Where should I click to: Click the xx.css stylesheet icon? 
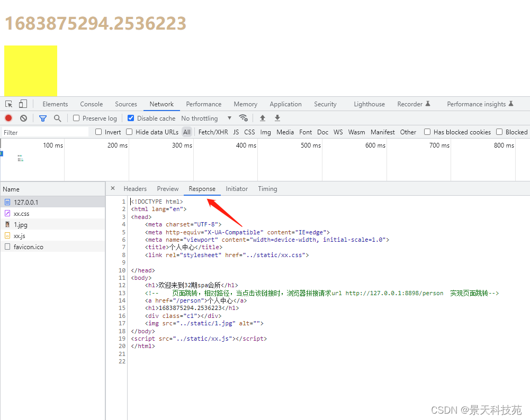(7, 213)
